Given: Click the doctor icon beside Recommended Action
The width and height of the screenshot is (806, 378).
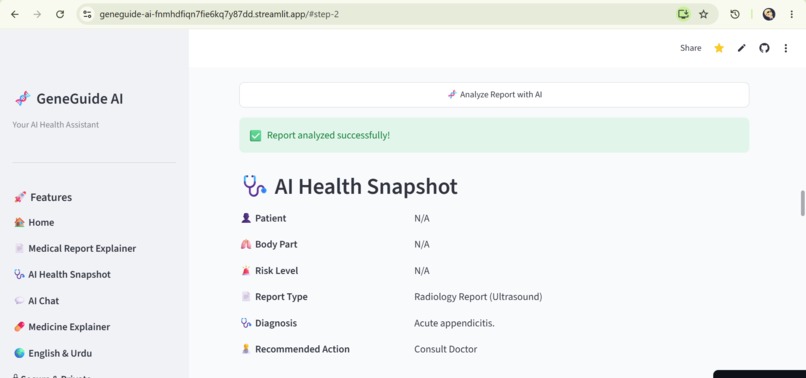Looking at the screenshot, I should [246, 349].
